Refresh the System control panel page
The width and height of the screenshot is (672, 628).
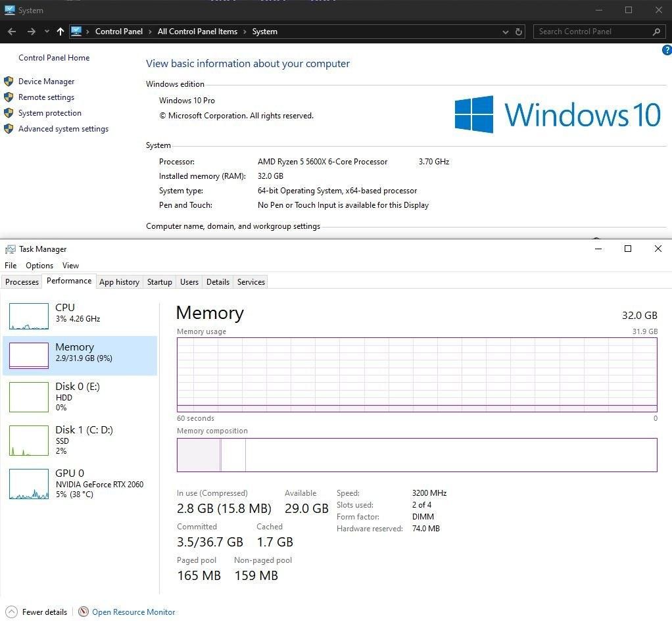pos(519,32)
